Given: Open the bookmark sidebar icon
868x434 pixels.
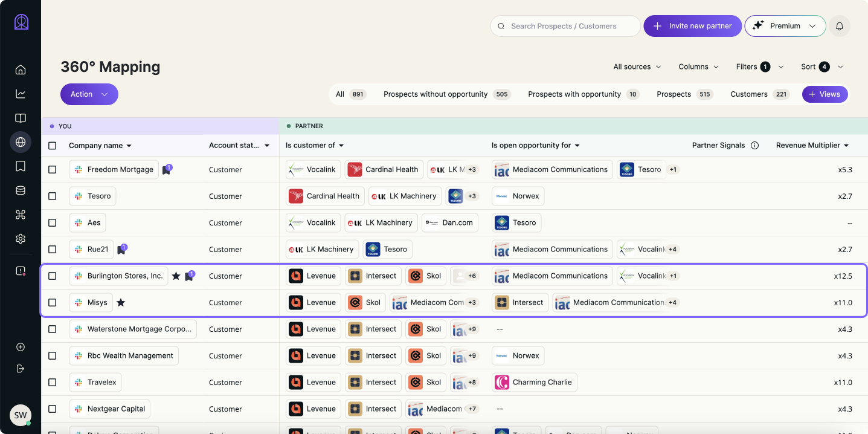Looking at the screenshot, I should pyautogui.click(x=21, y=166).
